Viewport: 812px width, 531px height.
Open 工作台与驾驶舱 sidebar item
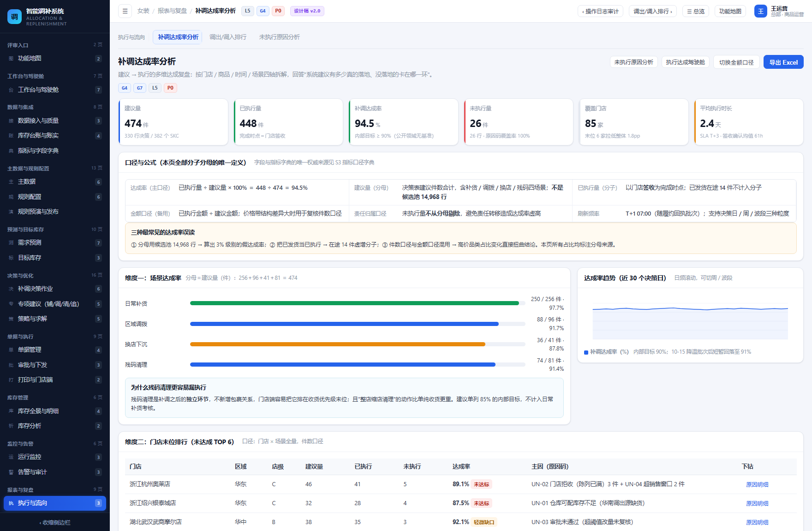pyautogui.click(x=55, y=90)
